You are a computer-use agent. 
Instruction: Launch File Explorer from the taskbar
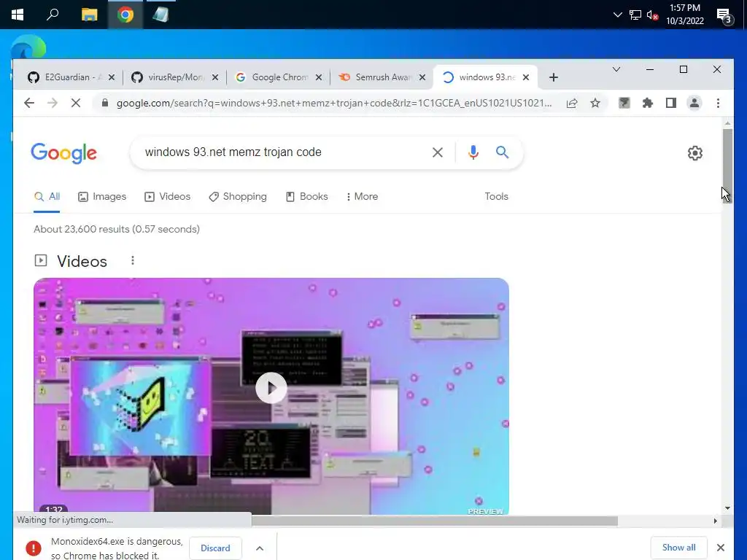89,15
